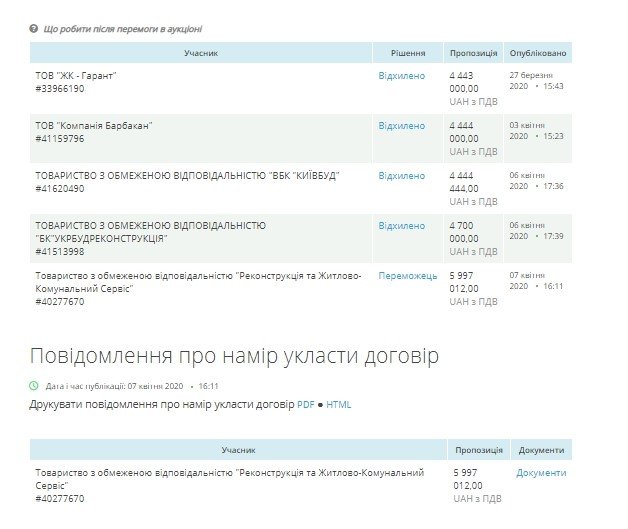This screenshot has height=529, width=628.
Task: Click the date 06 квітня 2020 17:39
Action: (x=536, y=231)
